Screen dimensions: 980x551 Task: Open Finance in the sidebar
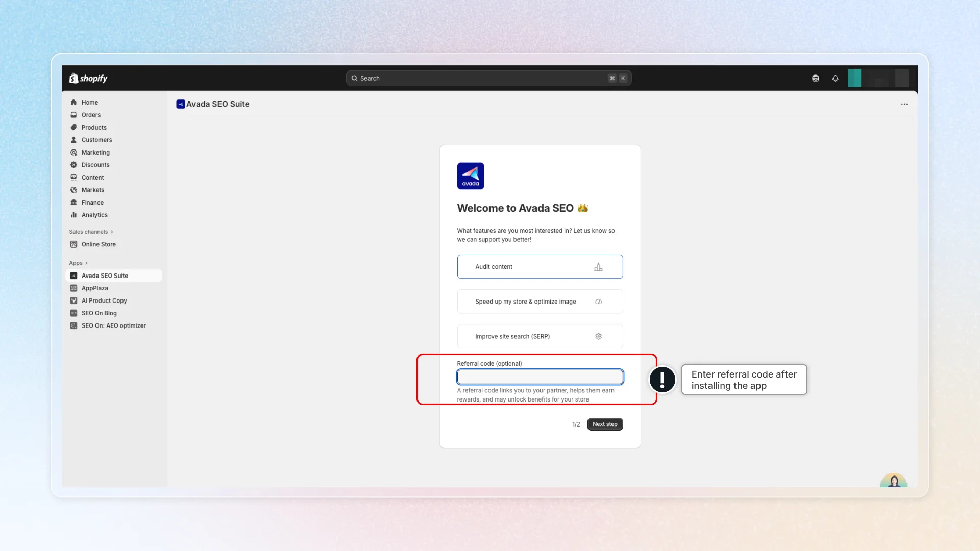pos(114,202)
